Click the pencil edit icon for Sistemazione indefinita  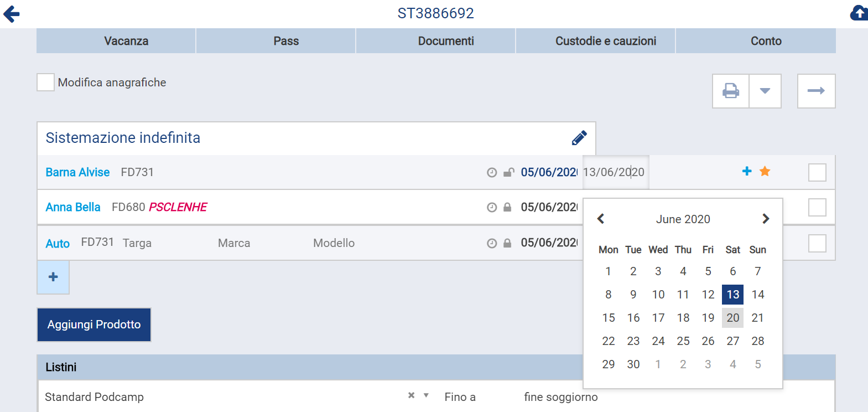tap(579, 138)
